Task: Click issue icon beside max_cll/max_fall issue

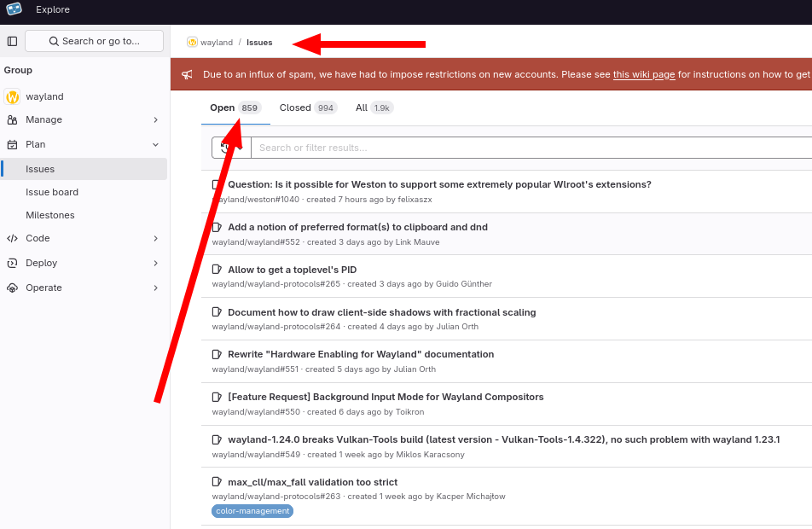Action: 217,482
